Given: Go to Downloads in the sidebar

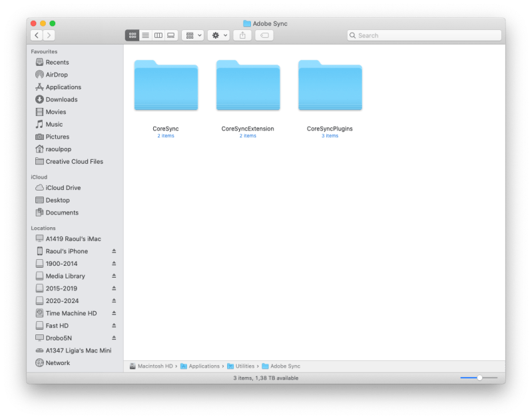Looking at the screenshot, I should [61, 100].
